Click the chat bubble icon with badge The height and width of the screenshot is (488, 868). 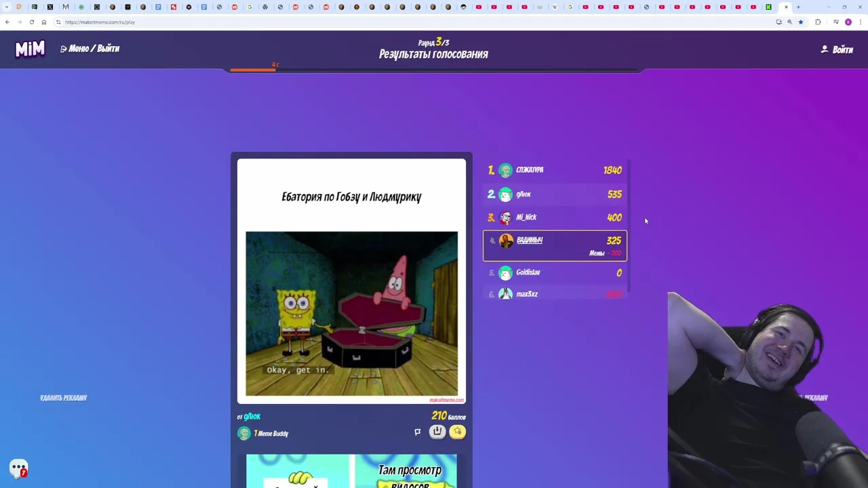(x=18, y=468)
